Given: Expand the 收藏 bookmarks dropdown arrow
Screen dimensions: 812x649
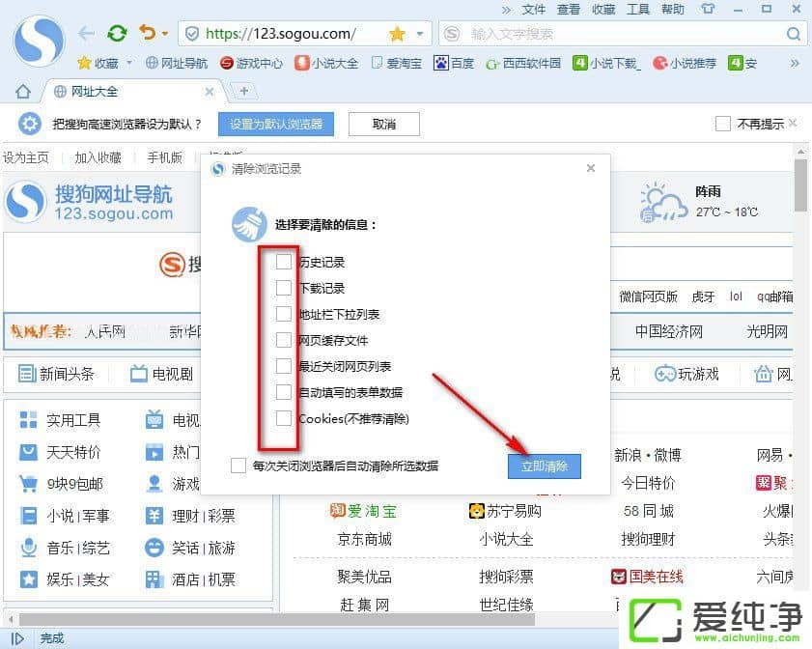Looking at the screenshot, I should (x=127, y=64).
